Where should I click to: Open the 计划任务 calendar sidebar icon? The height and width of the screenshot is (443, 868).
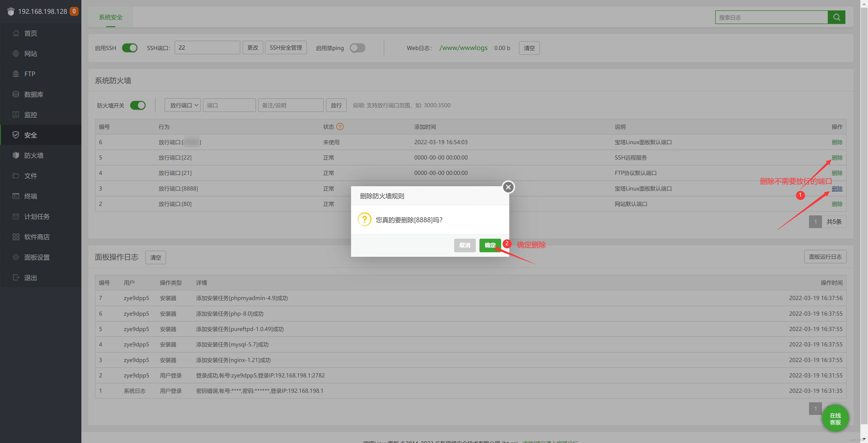[x=16, y=216]
